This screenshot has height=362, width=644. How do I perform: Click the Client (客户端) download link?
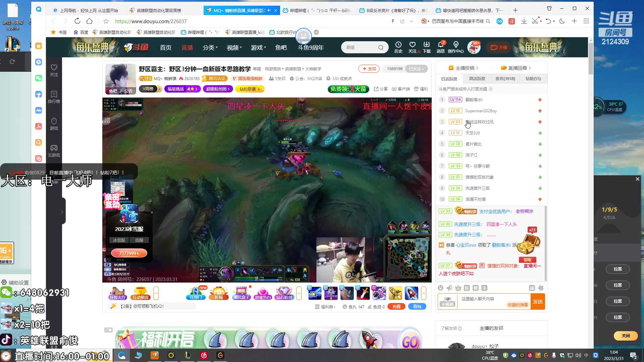(401, 89)
